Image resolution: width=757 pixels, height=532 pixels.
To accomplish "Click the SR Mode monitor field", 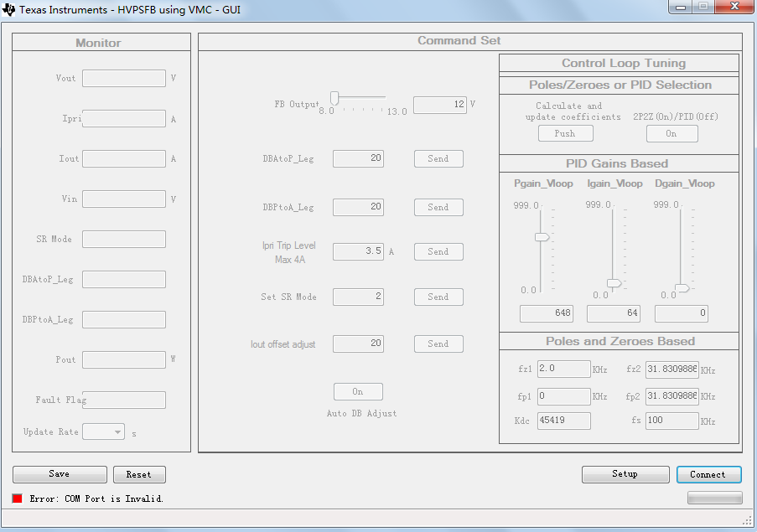I will point(124,240).
